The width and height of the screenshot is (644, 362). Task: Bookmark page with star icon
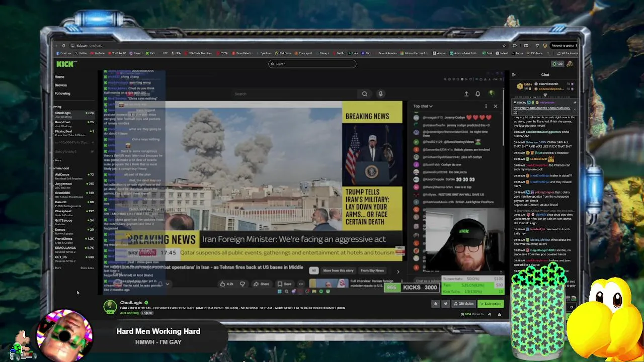point(504,46)
